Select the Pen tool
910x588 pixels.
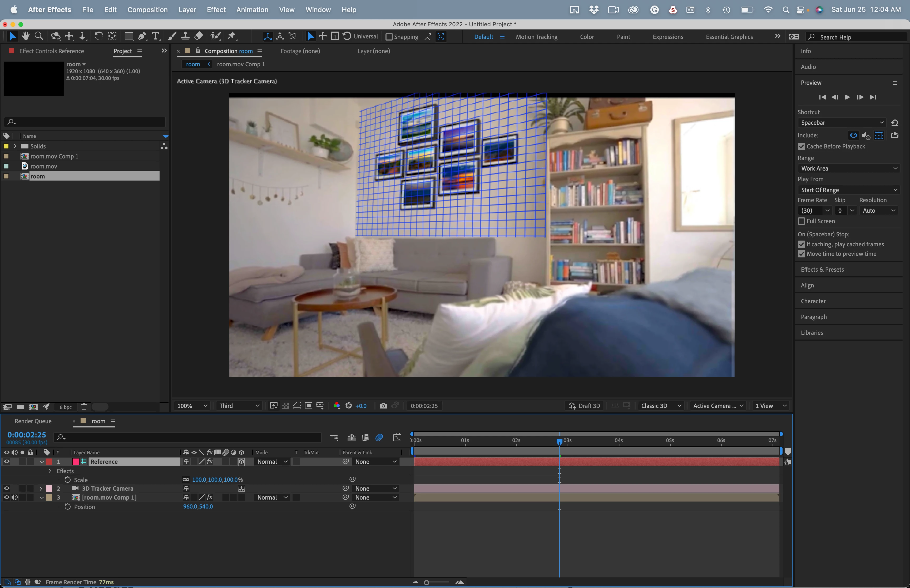pos(142,36)
